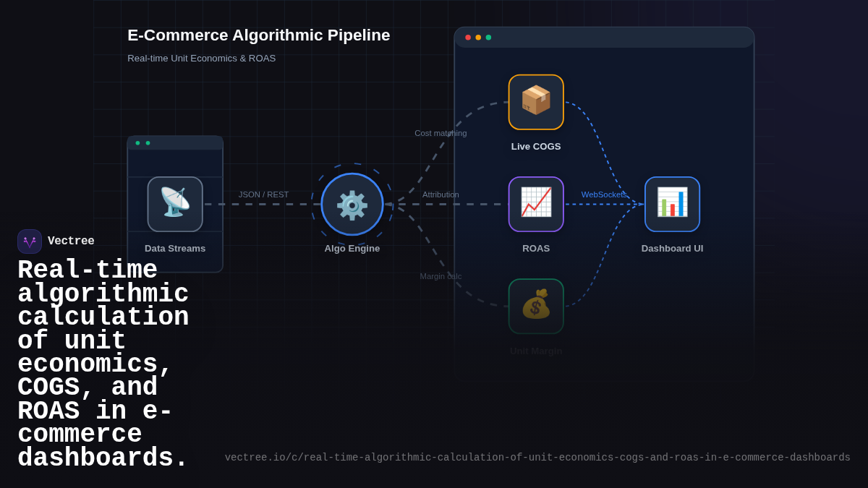The height and width of the screenshot is (488, 868).
Task: Select the JSON / REST connection label
Action: pyautogui.click(x=263, y=194)
